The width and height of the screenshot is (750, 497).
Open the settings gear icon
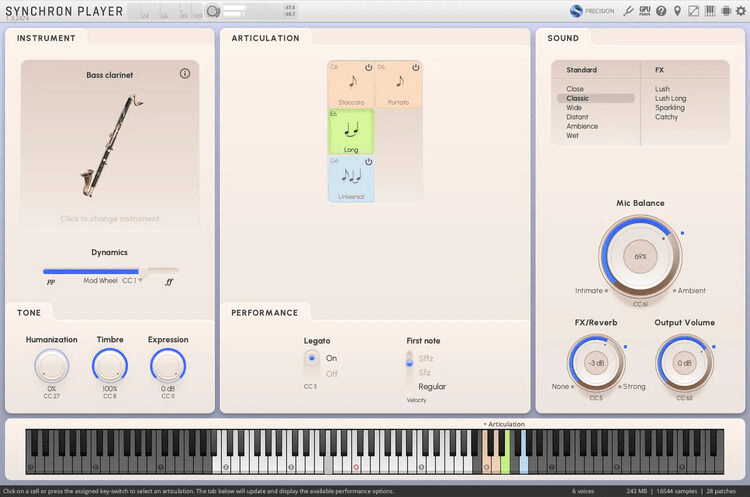741,11
